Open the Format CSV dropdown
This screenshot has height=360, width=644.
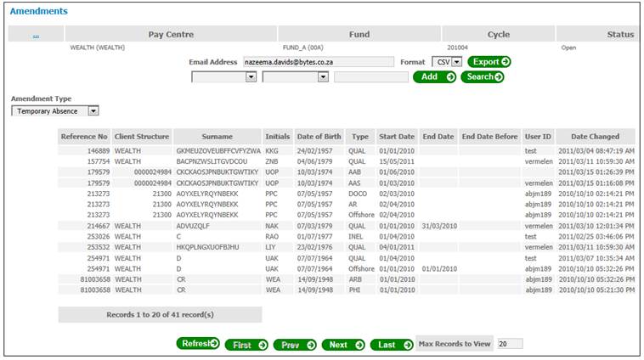point(447,62)
